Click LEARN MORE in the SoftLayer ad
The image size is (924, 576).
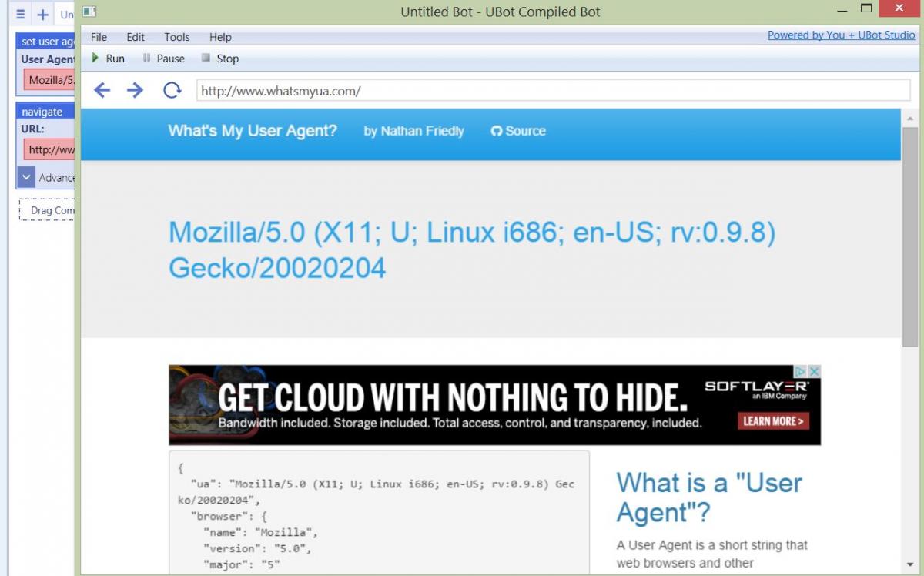(x=773, y=421)
